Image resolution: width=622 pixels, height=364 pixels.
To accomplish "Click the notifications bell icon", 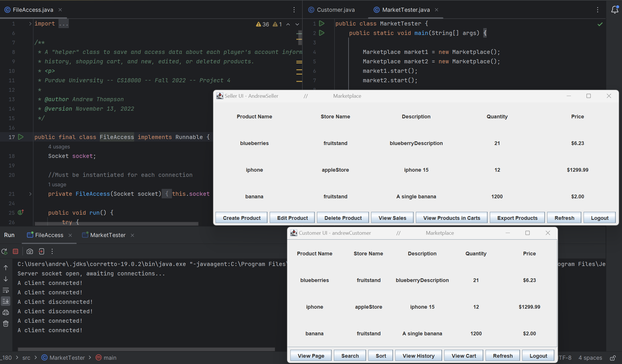I will coord(615,9).
